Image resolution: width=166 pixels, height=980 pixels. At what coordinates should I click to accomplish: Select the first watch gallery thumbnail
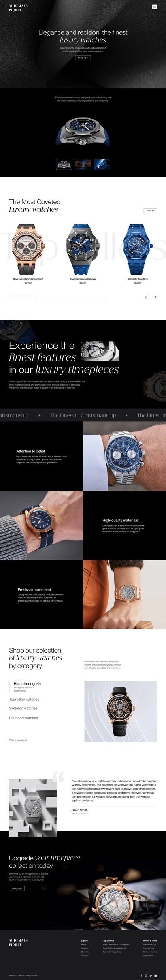(64, 164)
